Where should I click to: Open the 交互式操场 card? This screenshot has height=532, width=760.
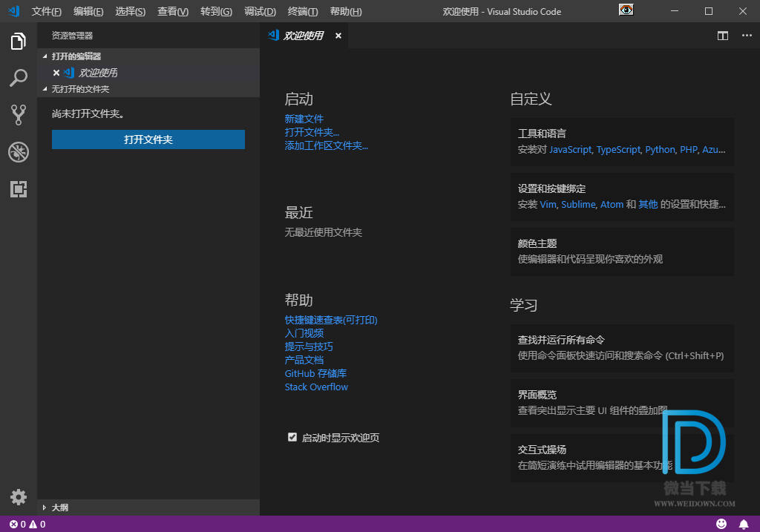pos(622,458)
